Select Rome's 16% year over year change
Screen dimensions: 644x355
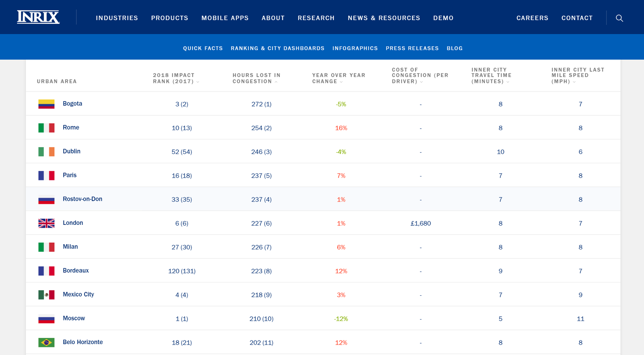341,128
